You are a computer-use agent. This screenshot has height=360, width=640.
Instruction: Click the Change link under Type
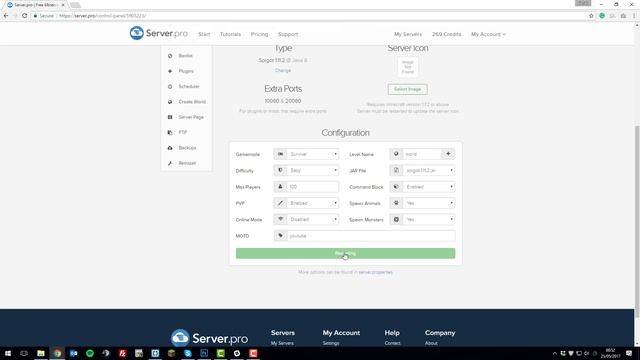[283, 70]
